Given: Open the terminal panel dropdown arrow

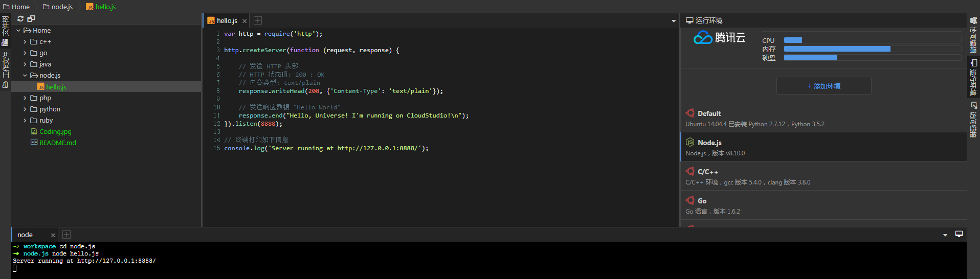Looking at the screenshot, I should point(945,235).
